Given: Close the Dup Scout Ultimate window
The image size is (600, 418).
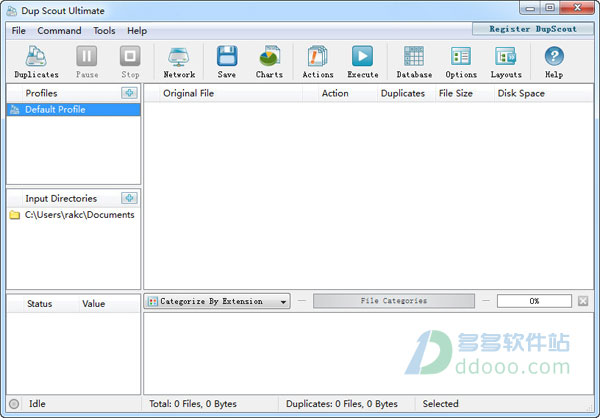Looking at the screenshot, I should 577,8.
